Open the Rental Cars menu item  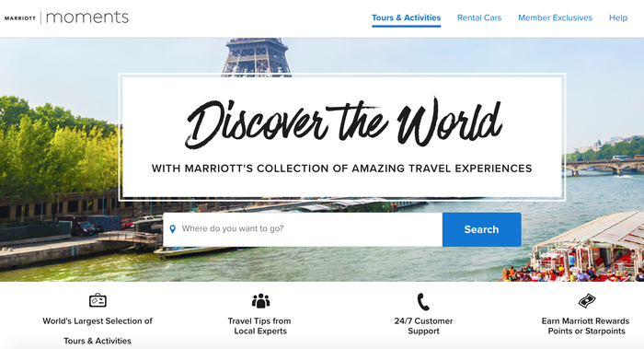[x=479, y=17]
